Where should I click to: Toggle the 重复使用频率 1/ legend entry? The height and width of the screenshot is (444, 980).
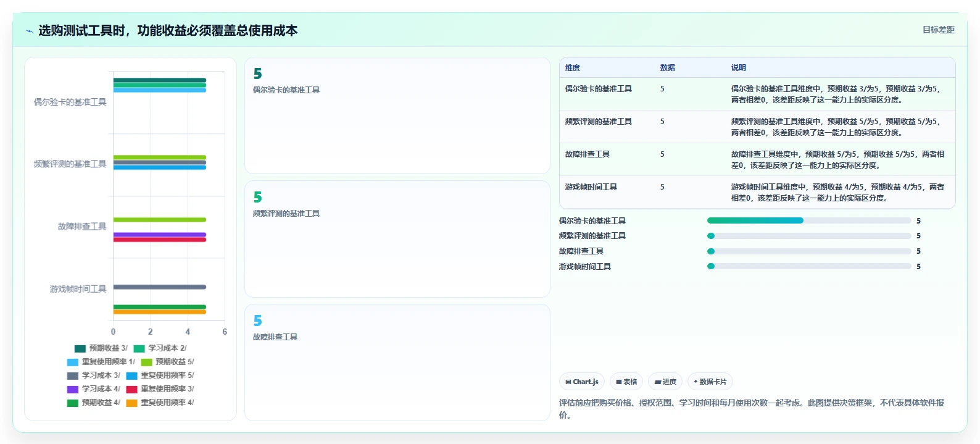[x=101, y=362]
